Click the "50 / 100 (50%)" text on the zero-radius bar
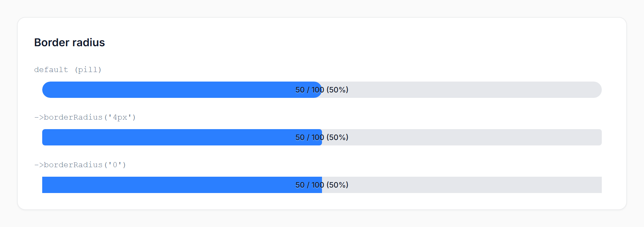The width and height of the screenshot is (644, 227). (322, 185)
